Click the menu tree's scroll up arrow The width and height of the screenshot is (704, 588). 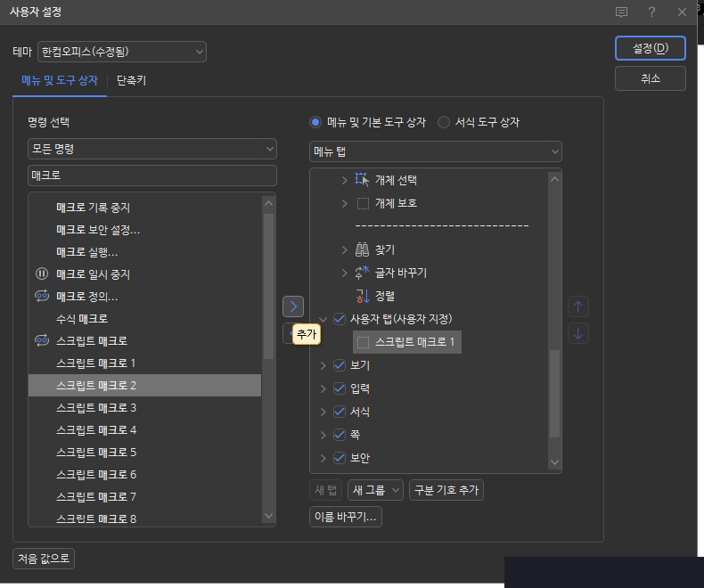point(554,179)
